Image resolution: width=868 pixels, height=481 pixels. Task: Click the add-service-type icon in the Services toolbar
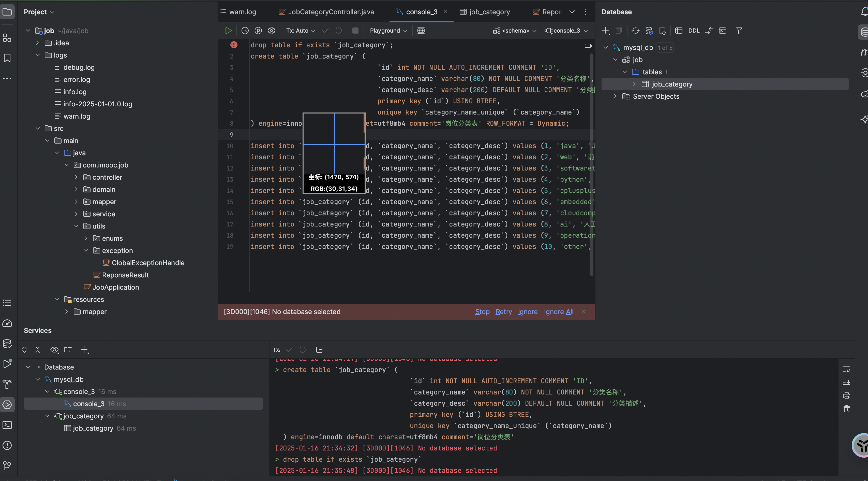(68, 349)
